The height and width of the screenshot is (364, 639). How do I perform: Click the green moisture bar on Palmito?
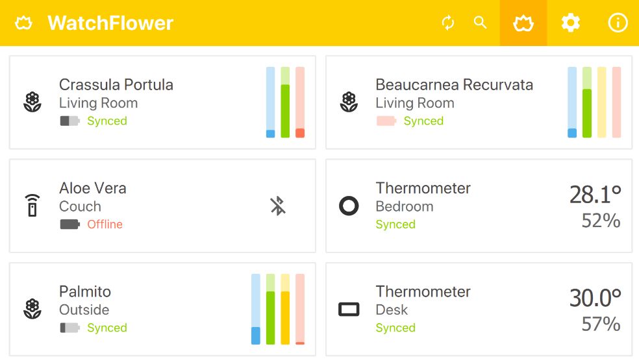(270, 309)
